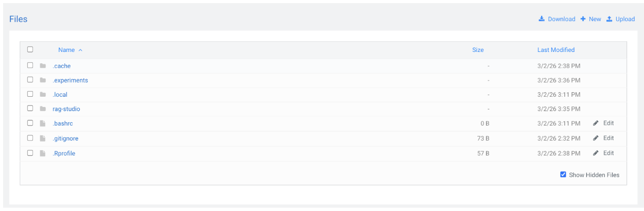
Task: Check the box for the .experiments folder
Action: point(30,80)
